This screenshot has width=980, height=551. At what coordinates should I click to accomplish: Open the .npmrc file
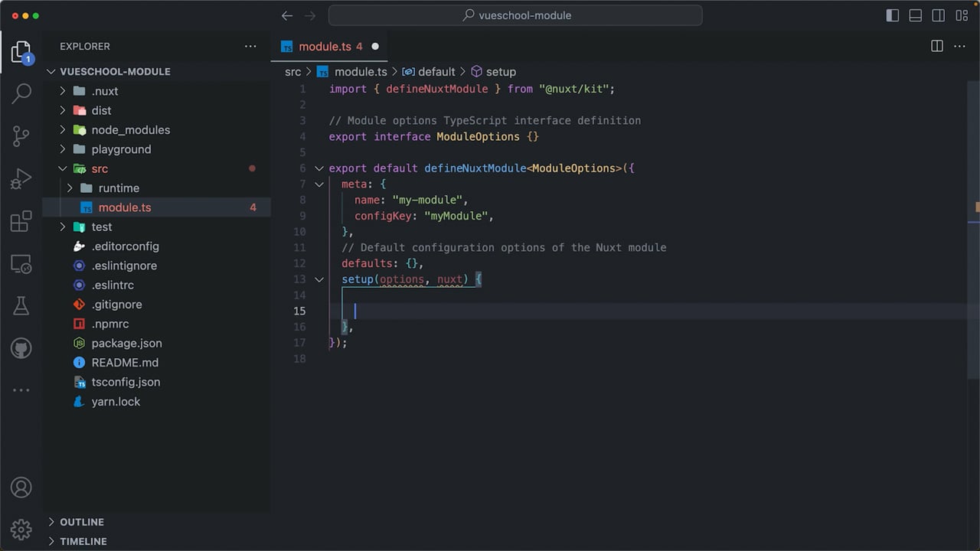(x=156, y=324)
